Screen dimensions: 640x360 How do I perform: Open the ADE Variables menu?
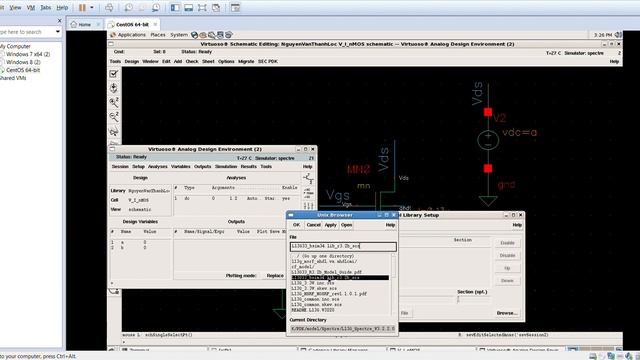(x=180, y=167)
